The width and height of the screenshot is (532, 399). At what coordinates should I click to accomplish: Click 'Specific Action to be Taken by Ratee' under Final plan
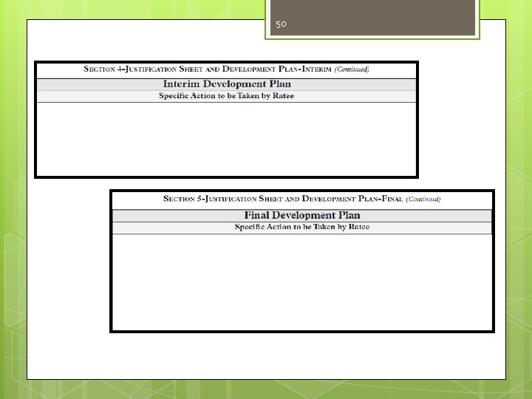[x=302, y=227]
